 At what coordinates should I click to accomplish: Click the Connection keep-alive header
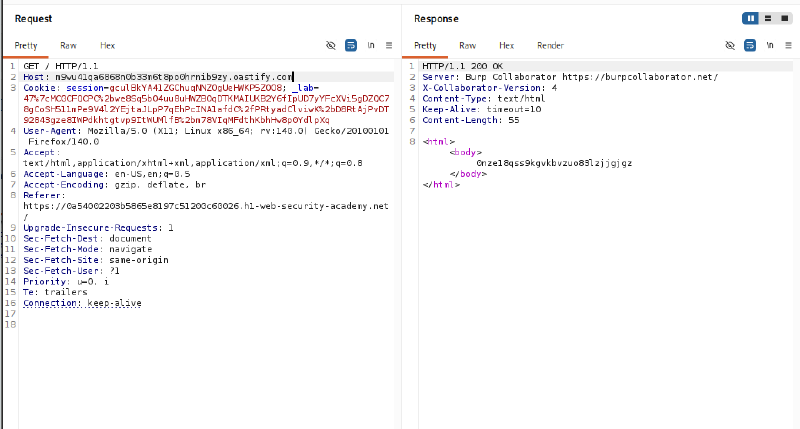point(82,303)
